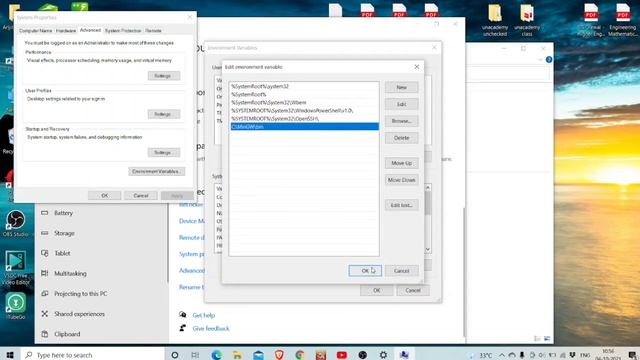Click Cancel in the Environment Variables window
This screenshot has height=360, width=640.
(413, 290)
